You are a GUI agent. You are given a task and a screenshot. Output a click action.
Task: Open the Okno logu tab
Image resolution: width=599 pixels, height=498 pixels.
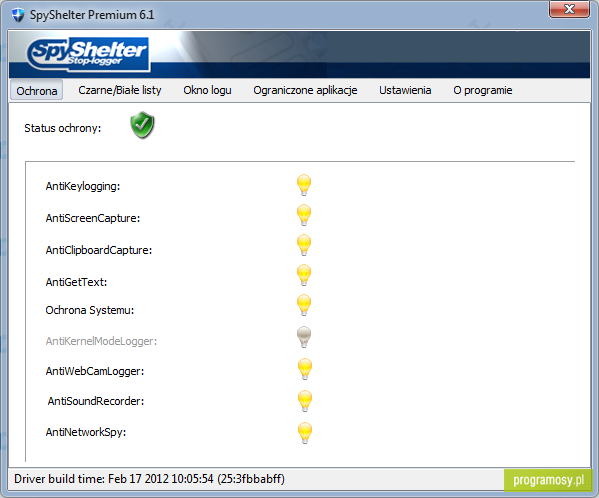207,90
